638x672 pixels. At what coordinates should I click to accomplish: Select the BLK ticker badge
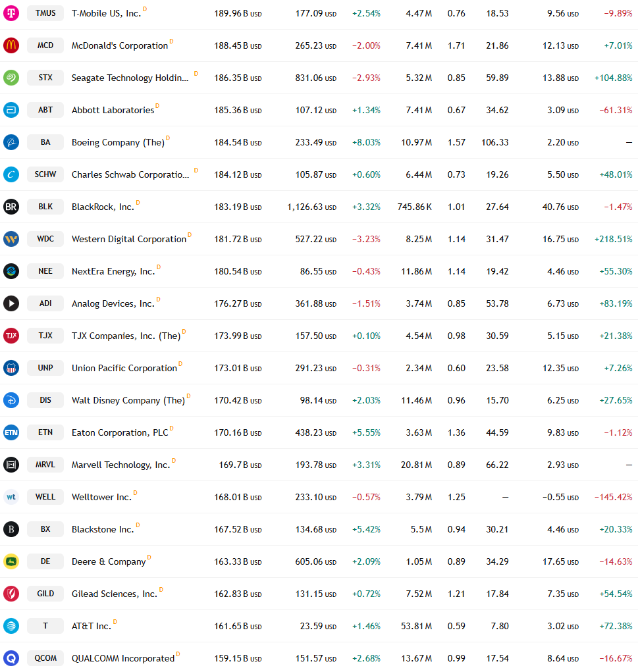coord(45,207)
